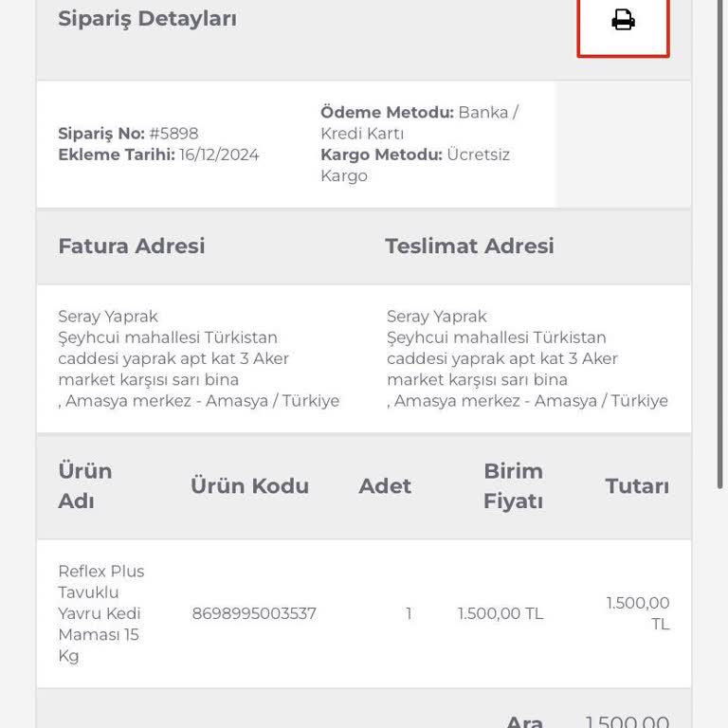This screenshot has width=728, height=728.
Task: Click the 'Adet' column header
Action: coord(385,486)
